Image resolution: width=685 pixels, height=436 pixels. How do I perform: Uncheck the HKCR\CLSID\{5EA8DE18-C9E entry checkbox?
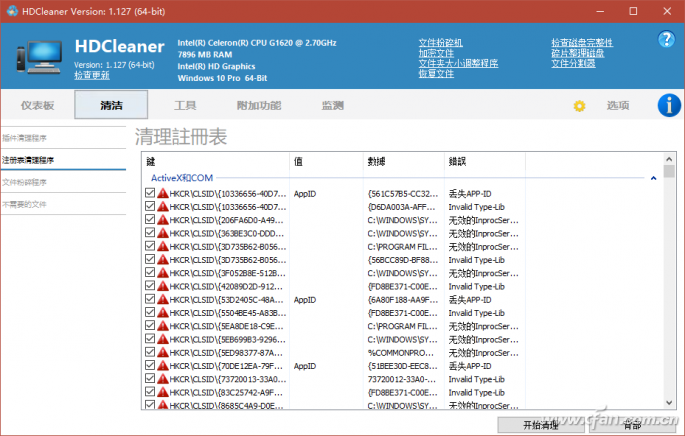150,325
